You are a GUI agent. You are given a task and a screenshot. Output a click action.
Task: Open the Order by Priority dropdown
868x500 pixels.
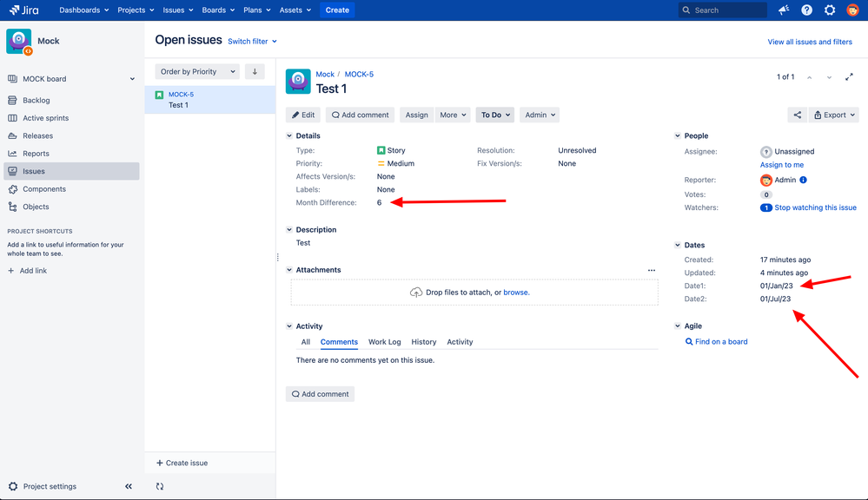197,72
